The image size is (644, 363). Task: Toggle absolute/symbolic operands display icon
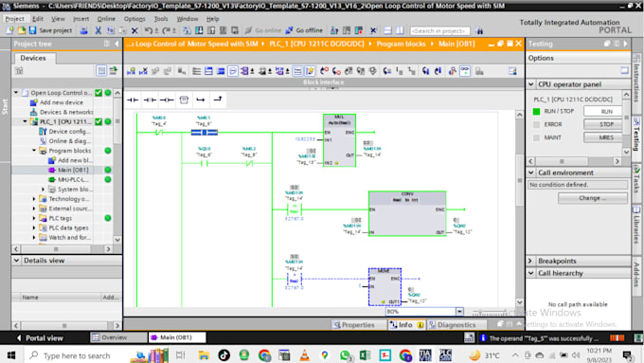point(244,71)
